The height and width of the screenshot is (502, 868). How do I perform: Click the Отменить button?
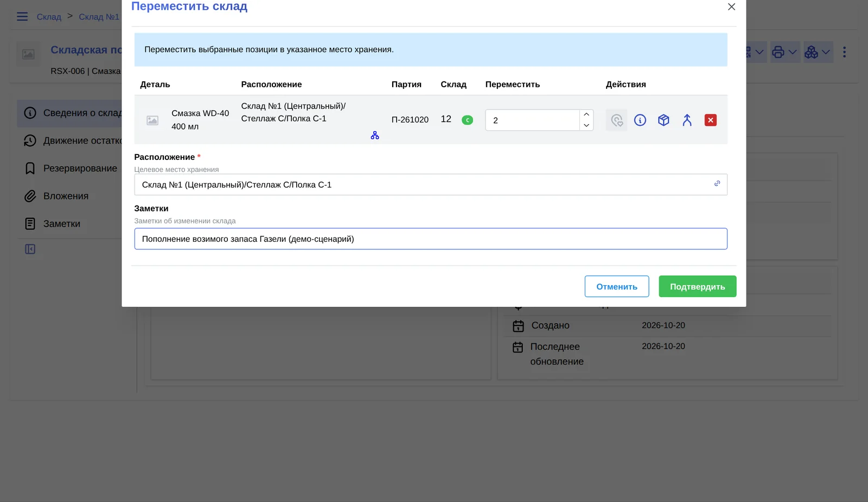[617, 286]
